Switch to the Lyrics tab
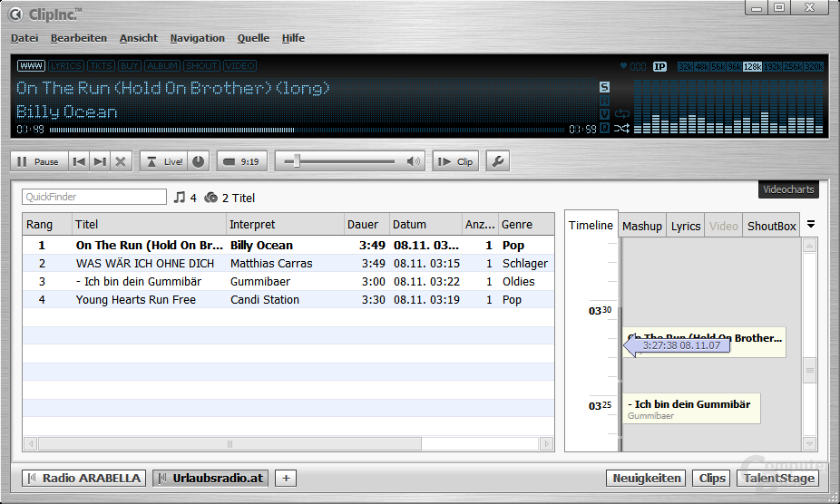 pyautogui.click(x=686, y=226)
